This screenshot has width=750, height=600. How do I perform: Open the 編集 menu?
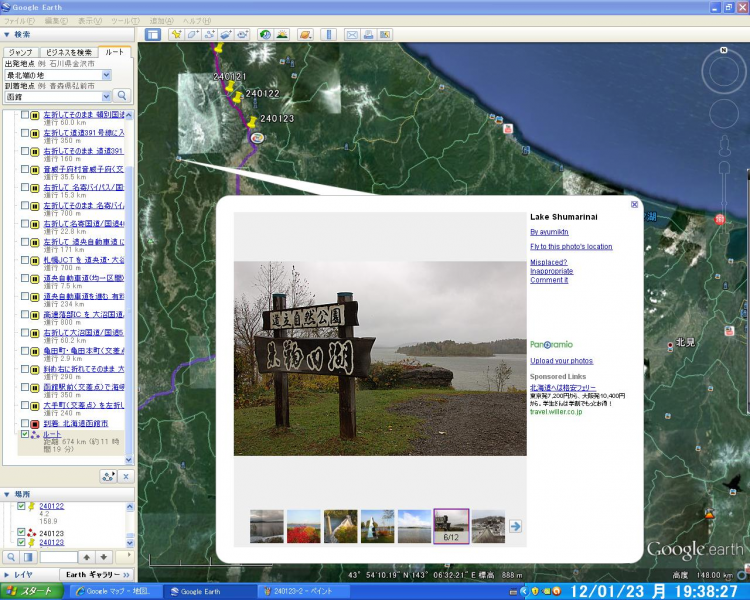point(56,21)
